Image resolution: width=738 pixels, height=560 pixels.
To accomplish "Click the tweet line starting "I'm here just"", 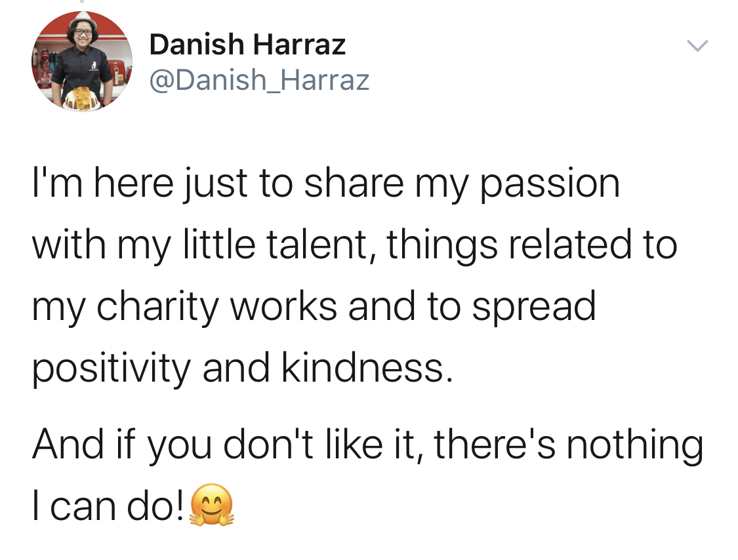I will [326, 184].
